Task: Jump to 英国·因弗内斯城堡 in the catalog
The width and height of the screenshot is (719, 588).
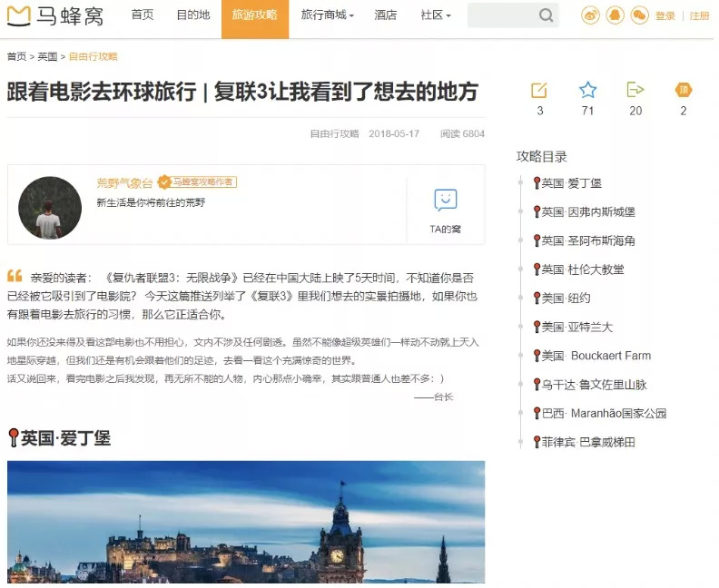Action: click(585, 211)
